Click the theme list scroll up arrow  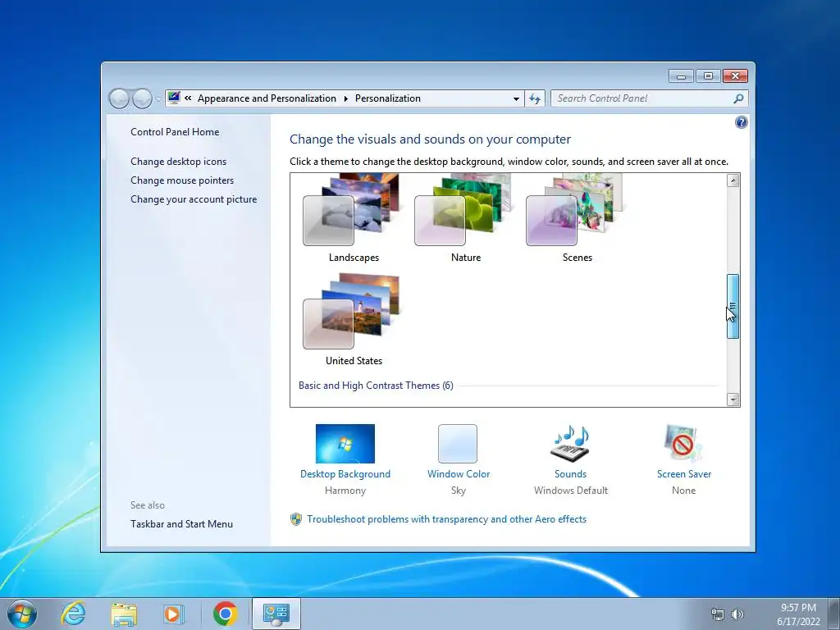(x=733, y=180)
